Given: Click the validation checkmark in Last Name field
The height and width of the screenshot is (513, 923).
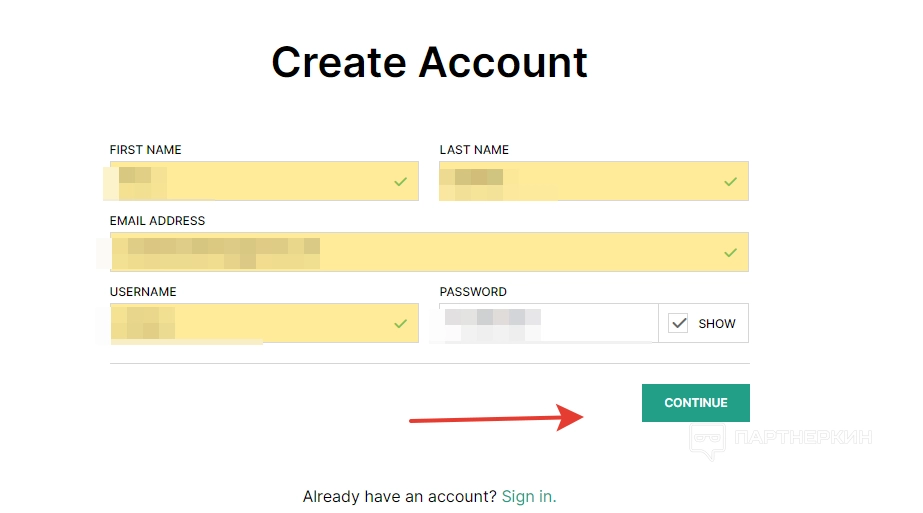Looking at the screenshot, I should pos(730,182).
